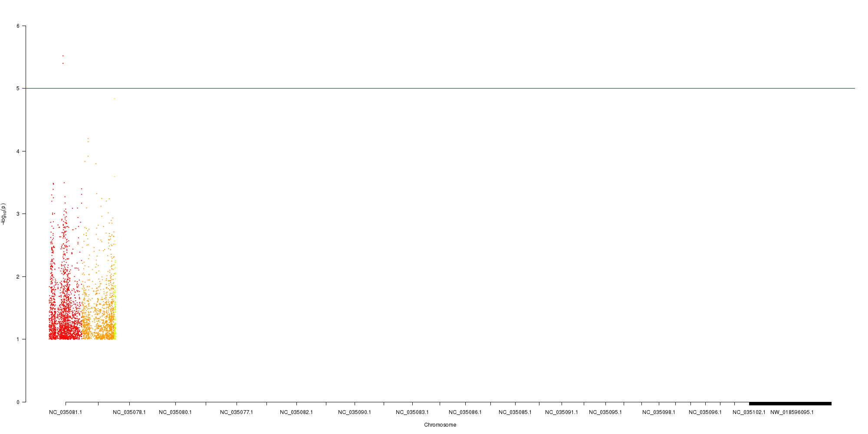
Task: Click the NC_035096.1 chromosome label
Action: [705, 412]
